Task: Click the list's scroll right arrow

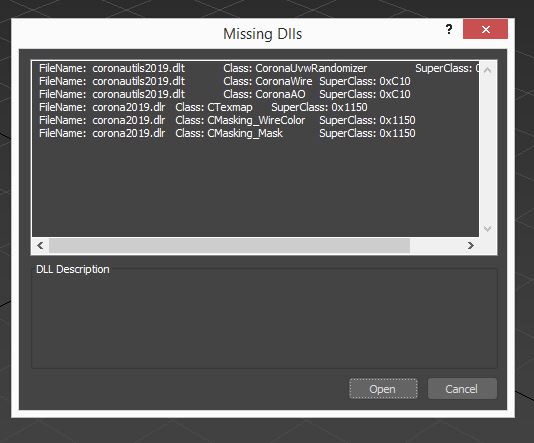Action: point(471,246)
